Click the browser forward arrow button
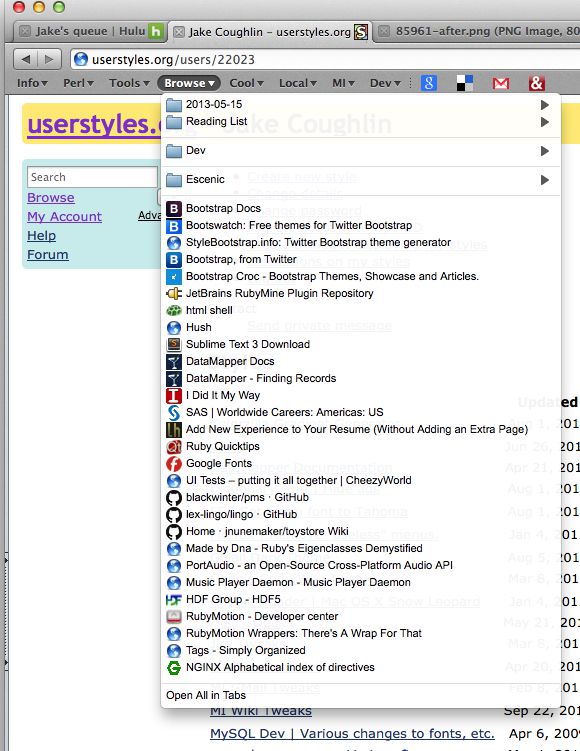Screen dimensions: 580x751 [49, 59]
